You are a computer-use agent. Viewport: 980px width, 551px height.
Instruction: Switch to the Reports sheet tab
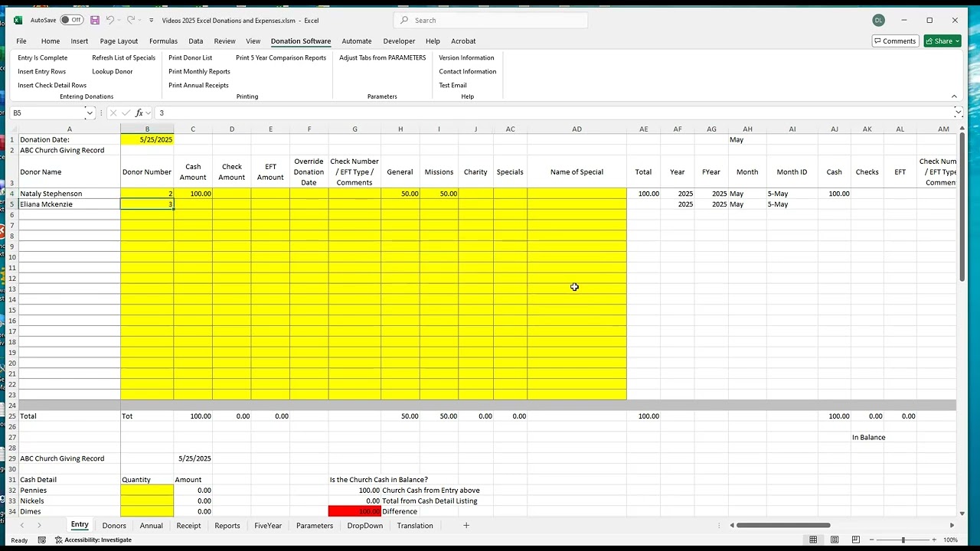[x=227, y=526]
